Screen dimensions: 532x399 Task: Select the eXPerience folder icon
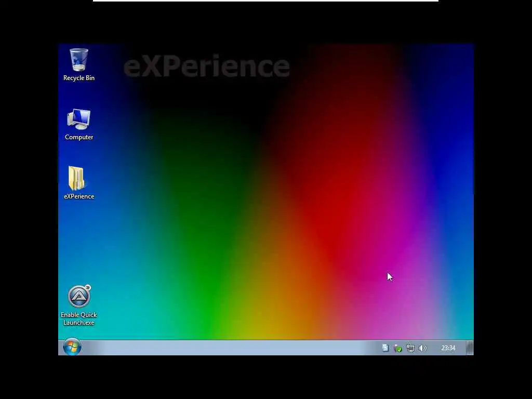pos(79,182)
